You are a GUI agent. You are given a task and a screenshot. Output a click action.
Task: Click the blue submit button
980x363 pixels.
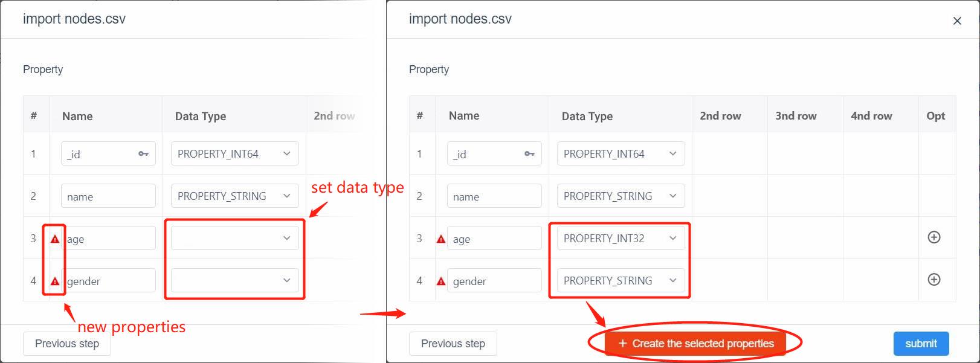pos(921,344)
